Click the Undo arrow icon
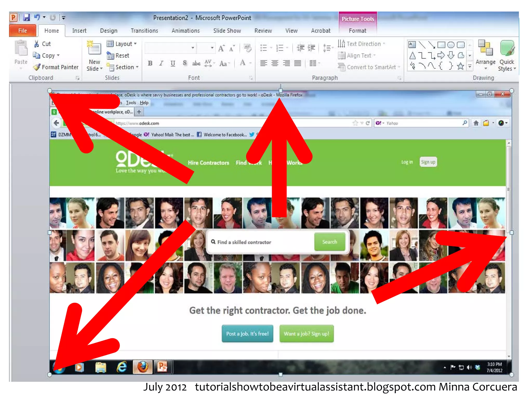This screenshot has width=532, height=399. point(37,17)
